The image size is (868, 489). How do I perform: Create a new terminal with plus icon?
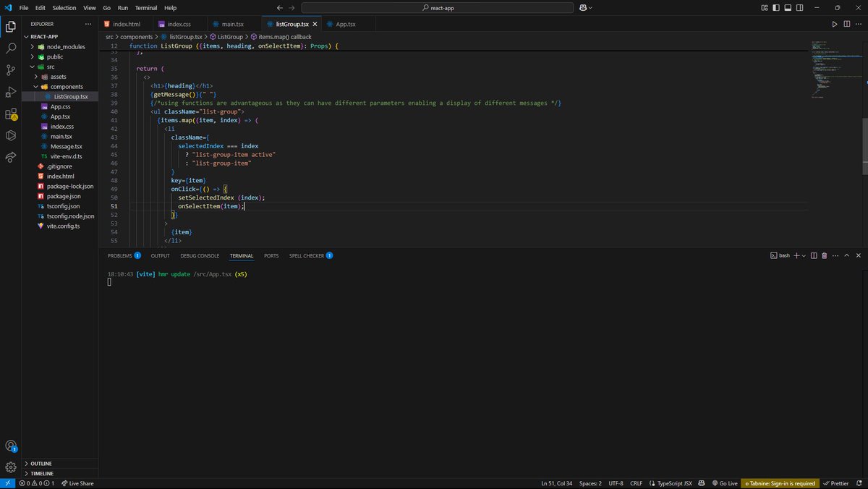796,255
